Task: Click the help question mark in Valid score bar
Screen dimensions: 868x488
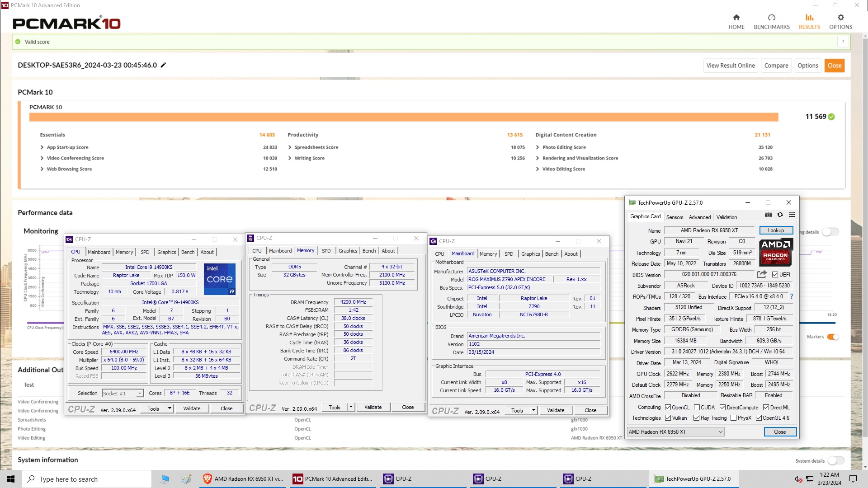Action: tap(843, 42)
